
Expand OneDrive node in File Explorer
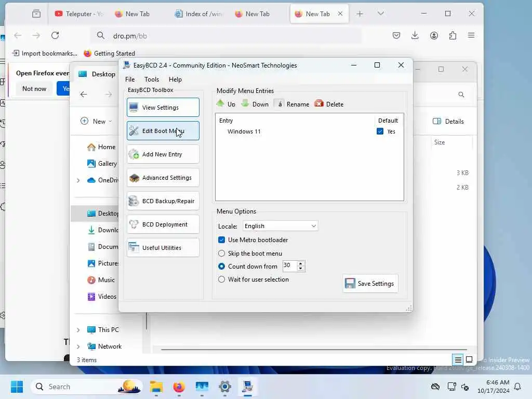click(x=78, y=180)
